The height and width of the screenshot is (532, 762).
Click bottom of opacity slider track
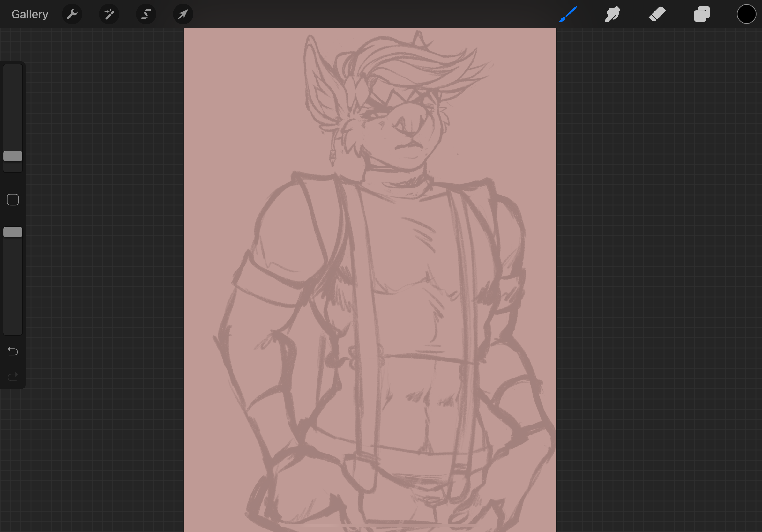(13, 329)
